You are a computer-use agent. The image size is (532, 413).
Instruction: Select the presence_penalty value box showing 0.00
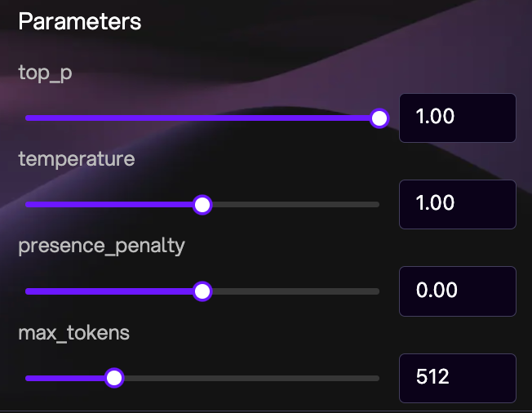point(457,291)
